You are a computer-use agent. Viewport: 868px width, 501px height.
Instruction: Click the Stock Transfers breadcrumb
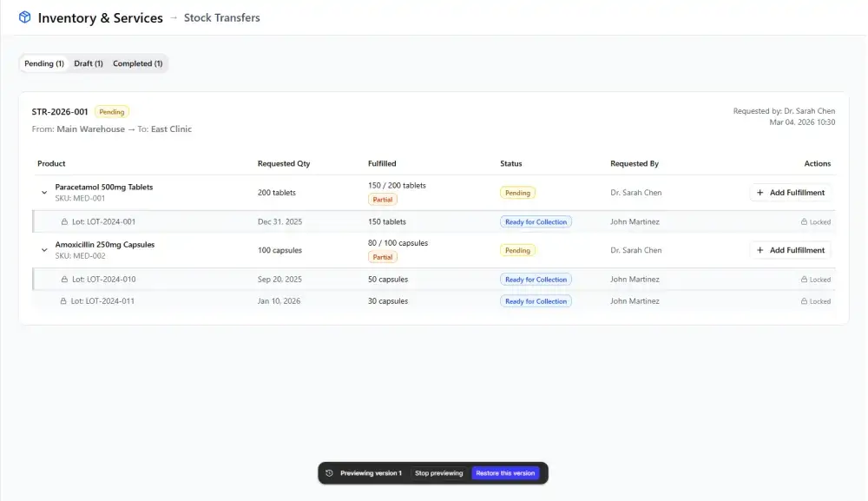point(222,17)
